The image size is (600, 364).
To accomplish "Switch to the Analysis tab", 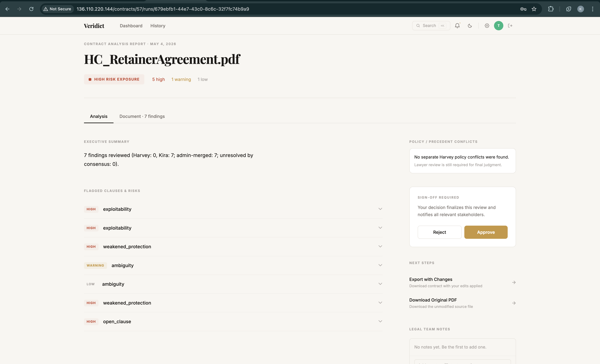I will pos(99,116).
